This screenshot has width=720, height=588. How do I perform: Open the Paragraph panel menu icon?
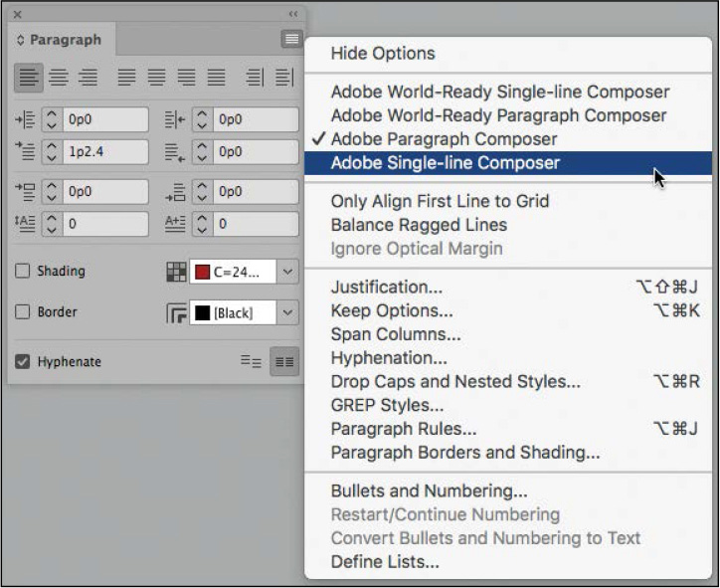[x=291, y=39]
